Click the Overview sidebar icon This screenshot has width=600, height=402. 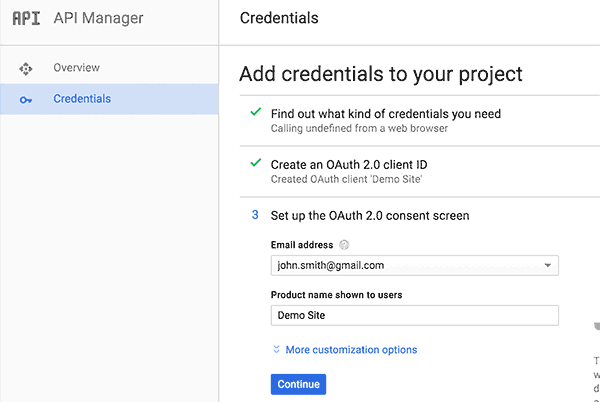pyautogui.click(x=26, y=68)
